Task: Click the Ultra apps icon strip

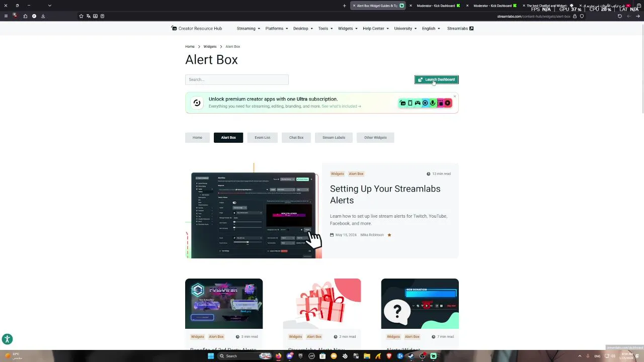Action: [x=426, y=103]
